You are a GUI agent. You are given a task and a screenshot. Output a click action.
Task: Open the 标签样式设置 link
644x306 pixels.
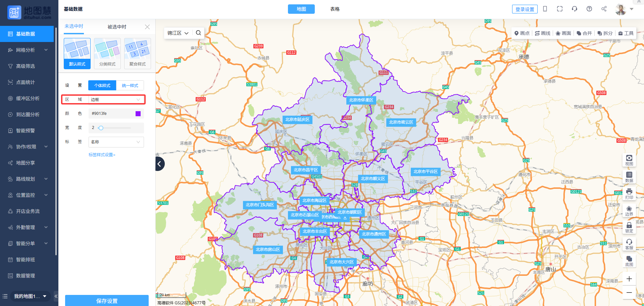[102, 155]
